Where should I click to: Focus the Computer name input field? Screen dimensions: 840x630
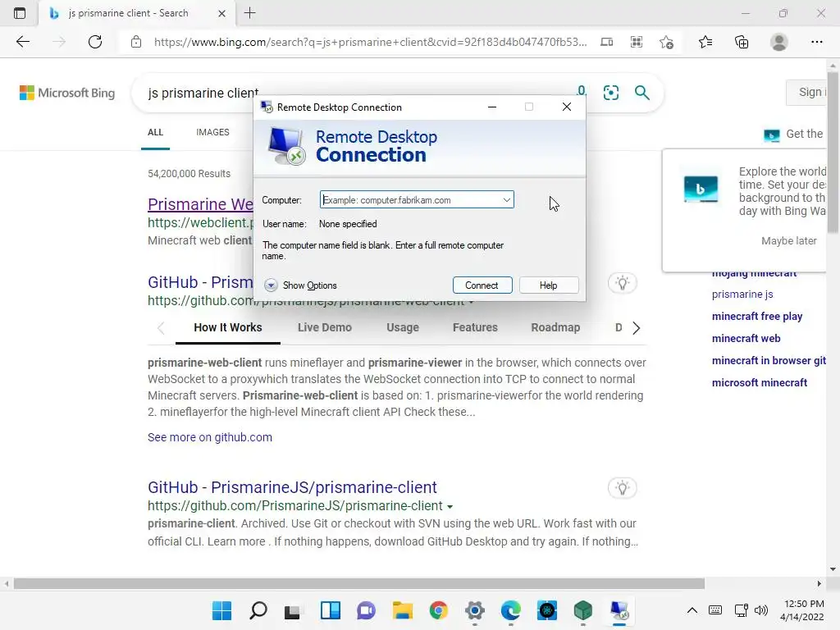[x=417, y=200]
